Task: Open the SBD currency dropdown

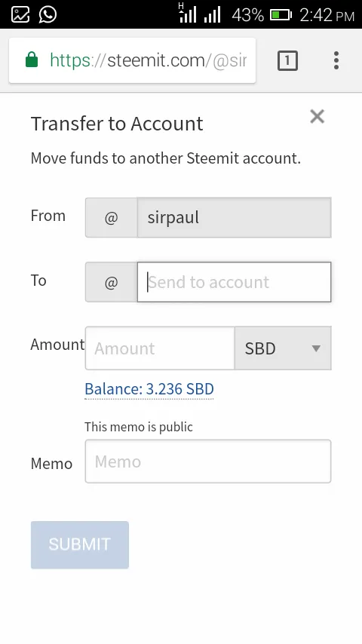Action: (283, 348)
